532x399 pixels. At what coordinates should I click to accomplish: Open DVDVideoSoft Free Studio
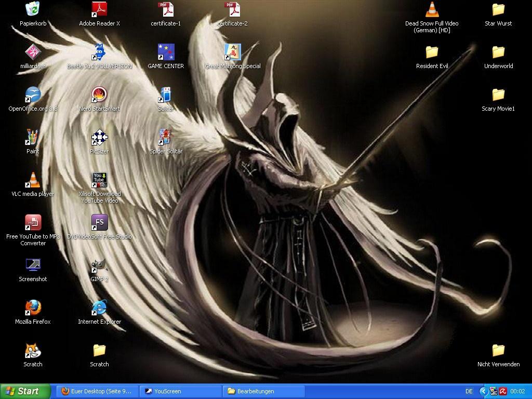pyautogui.click(x=99, y=222)
